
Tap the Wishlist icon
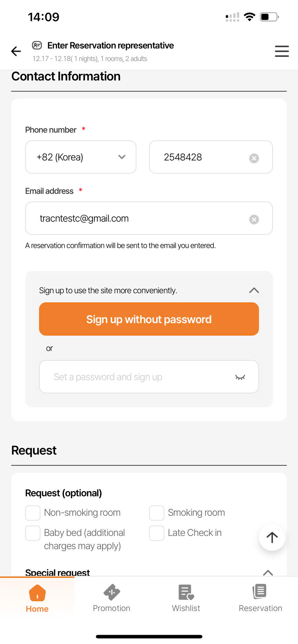pos(186,592)
